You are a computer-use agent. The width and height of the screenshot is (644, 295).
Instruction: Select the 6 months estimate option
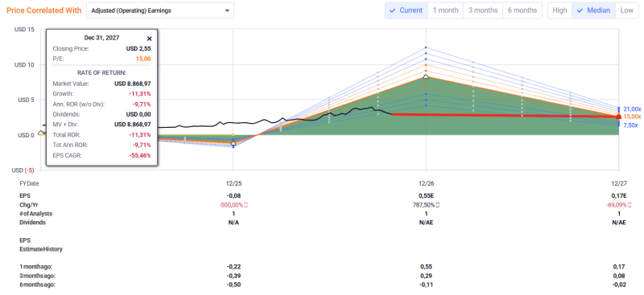pos(522,10)
